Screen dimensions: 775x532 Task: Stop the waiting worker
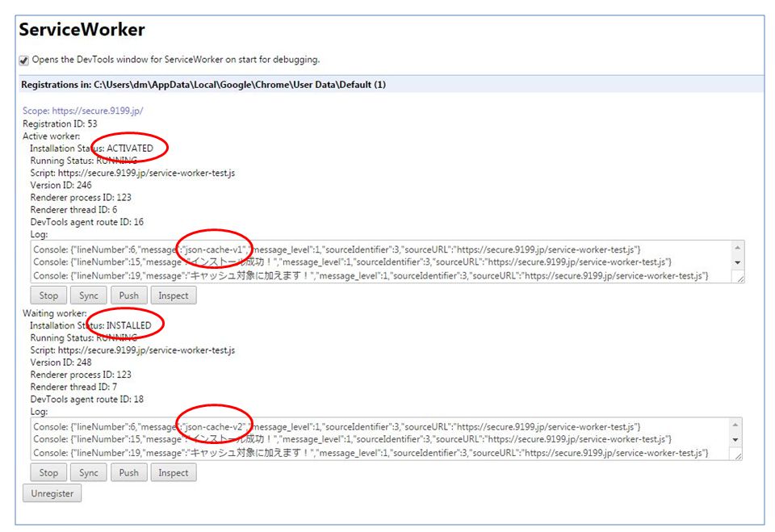48,473
